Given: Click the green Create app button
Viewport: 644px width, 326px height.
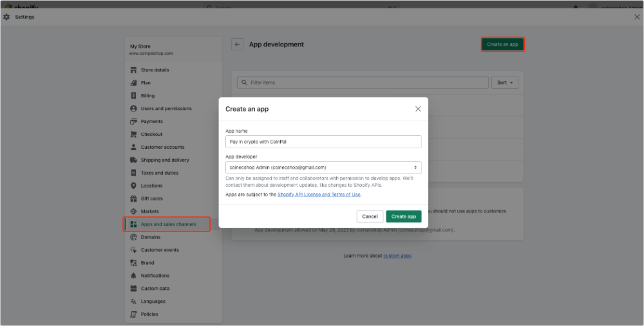Looking at the screenshot, I should (404, 216).
